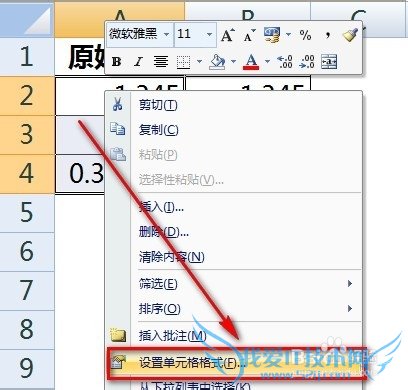
Task: Center align text via mini toolbar
Action: pos(161,62)
